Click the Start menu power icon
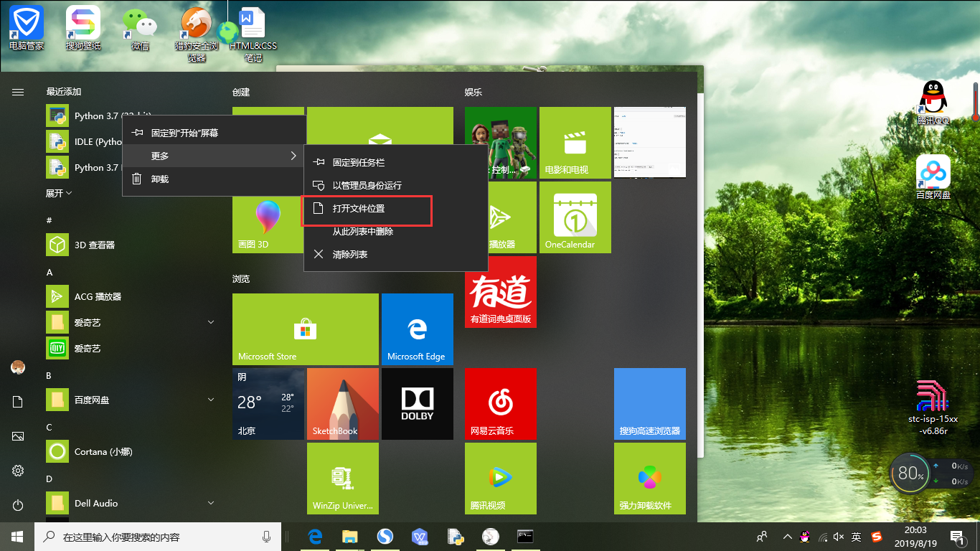 tap(18, 505)
